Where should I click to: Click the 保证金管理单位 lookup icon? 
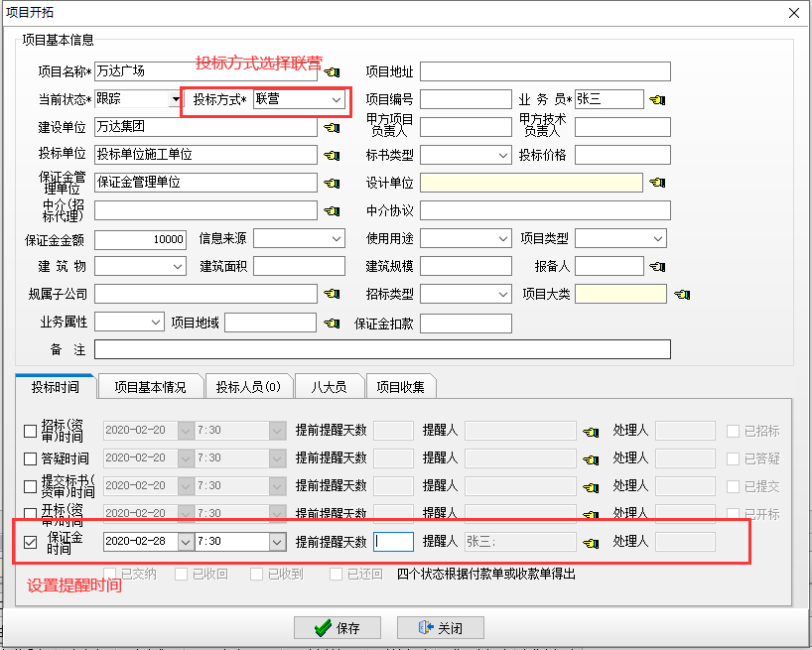pos(332,183)
